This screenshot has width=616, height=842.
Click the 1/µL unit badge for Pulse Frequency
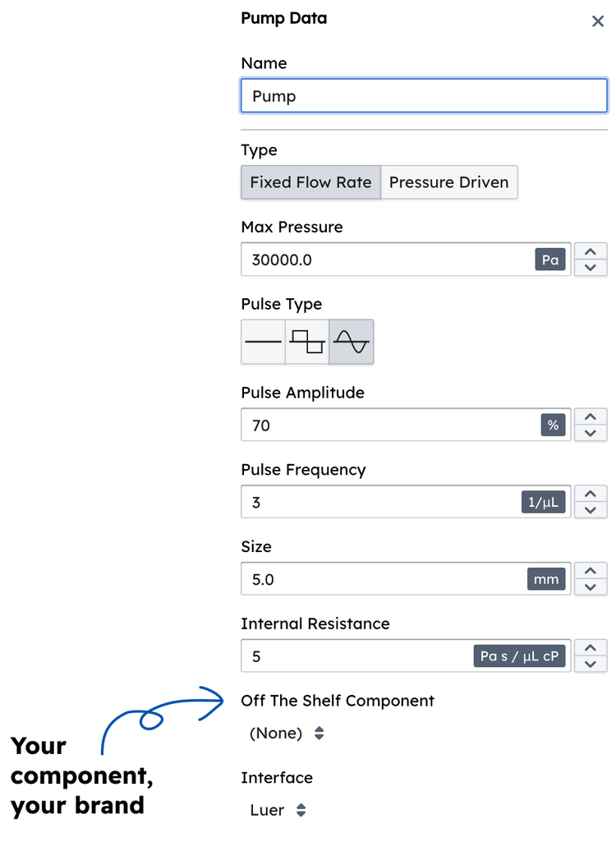[545, 503]
